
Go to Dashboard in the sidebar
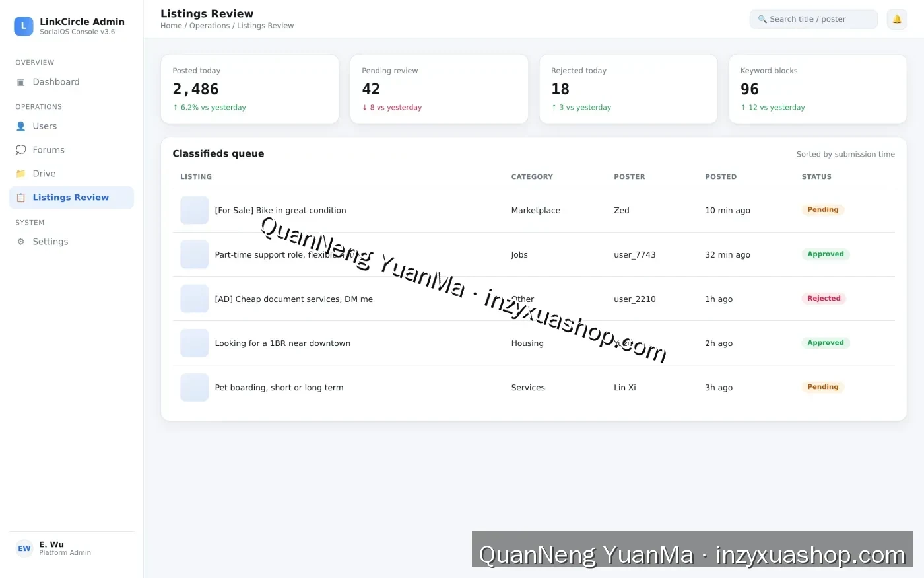(x=71, y=82)
